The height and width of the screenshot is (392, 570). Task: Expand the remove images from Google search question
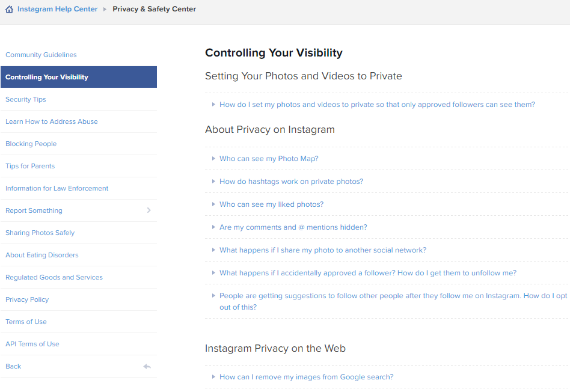(306, 377)
